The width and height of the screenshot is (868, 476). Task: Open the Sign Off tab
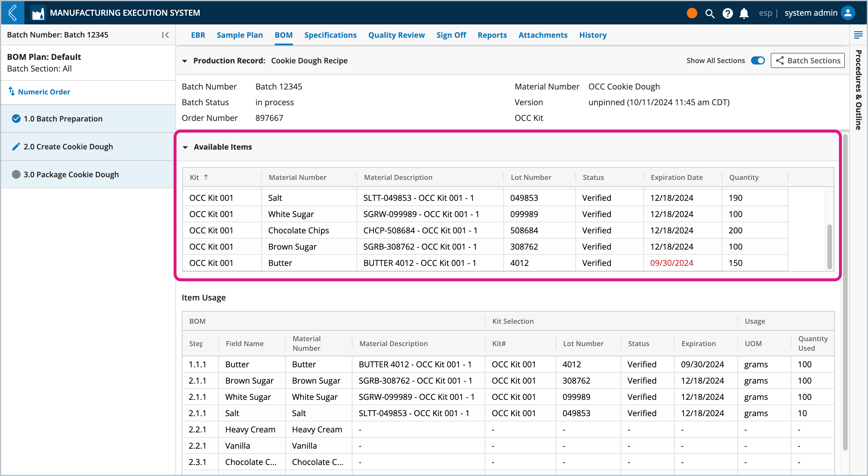pyautogui.click(x=451, y=35)
